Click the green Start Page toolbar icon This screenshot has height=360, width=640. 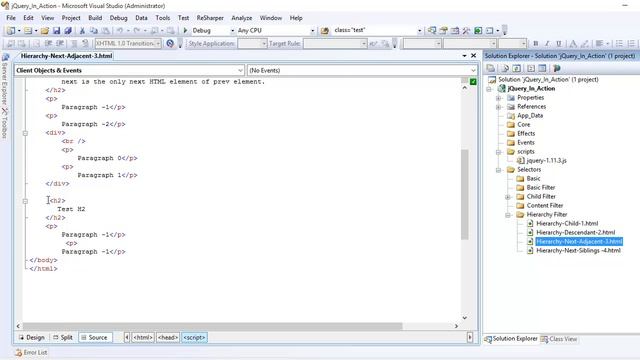tap(478, 30)
